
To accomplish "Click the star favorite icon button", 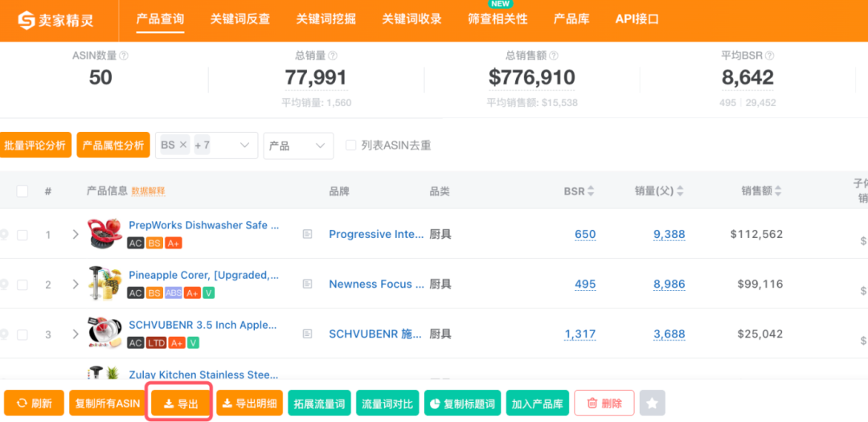I will [x=652, y=403].
